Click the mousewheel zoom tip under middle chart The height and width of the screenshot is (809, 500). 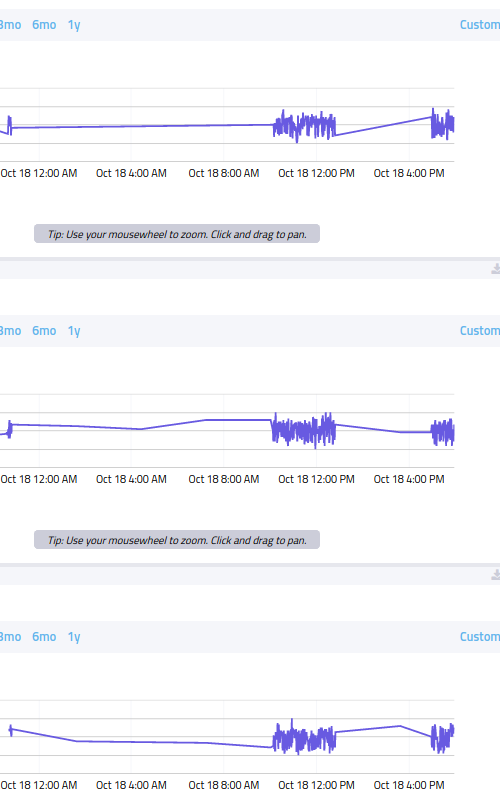point(177,540)
